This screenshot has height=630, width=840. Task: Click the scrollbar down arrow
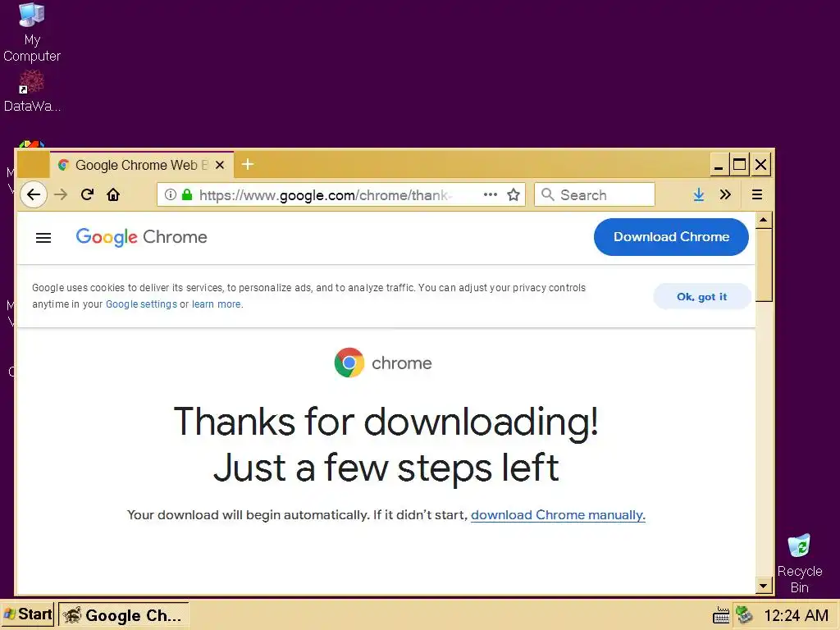(764, 586)
